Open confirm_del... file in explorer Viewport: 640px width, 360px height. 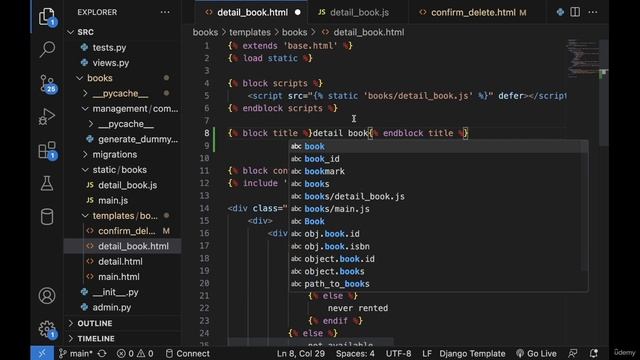(x=127, y=231)
